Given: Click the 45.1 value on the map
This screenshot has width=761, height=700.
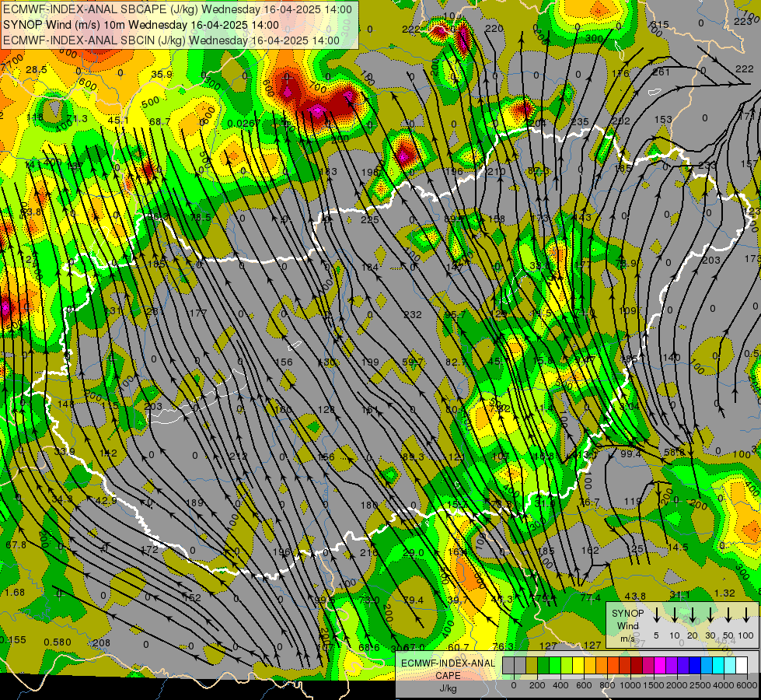Looking at the screenshot, I should tap(118, 120).
